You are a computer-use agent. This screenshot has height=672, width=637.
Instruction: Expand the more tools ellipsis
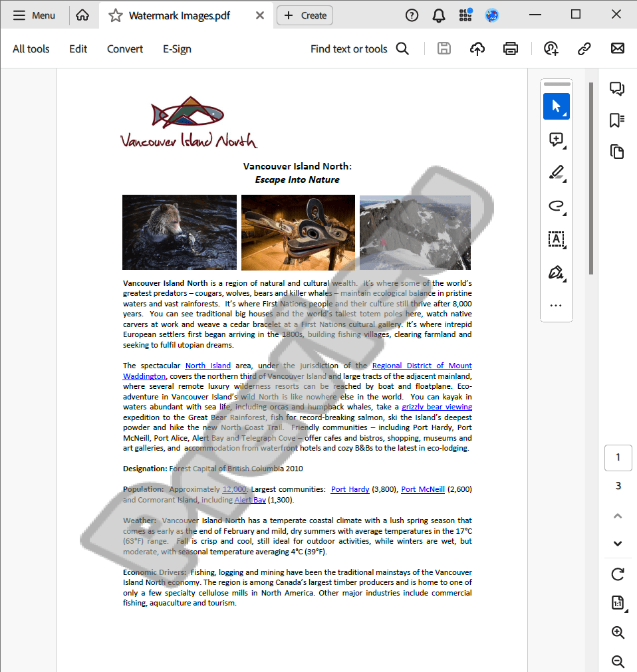click(557, 305)
